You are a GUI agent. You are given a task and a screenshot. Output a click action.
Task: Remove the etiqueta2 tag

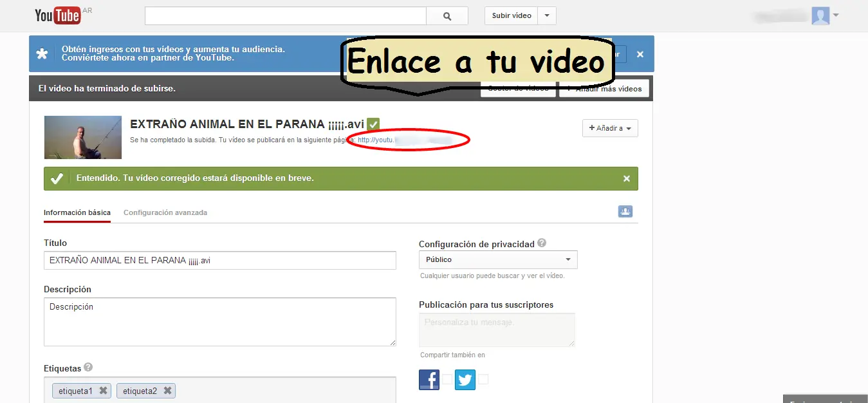[x=167, y=391]
